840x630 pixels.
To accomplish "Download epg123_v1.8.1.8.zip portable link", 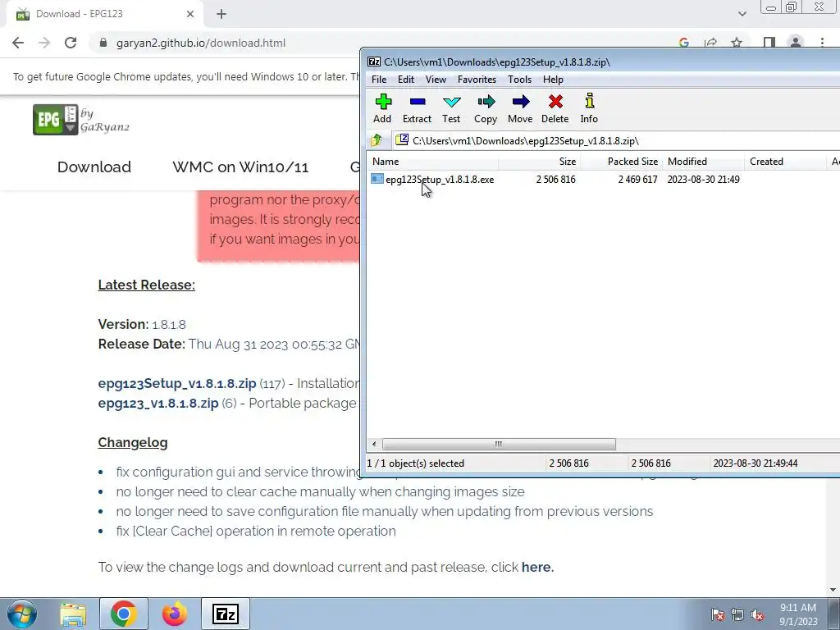I will pyautogui.click(x=158, y=404).
